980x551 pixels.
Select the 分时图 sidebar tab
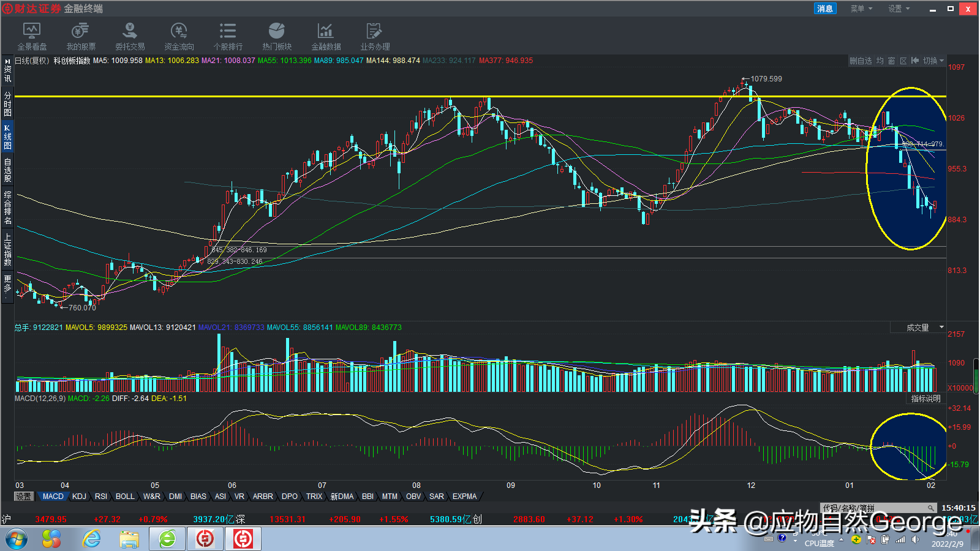[x=7, y=104]
